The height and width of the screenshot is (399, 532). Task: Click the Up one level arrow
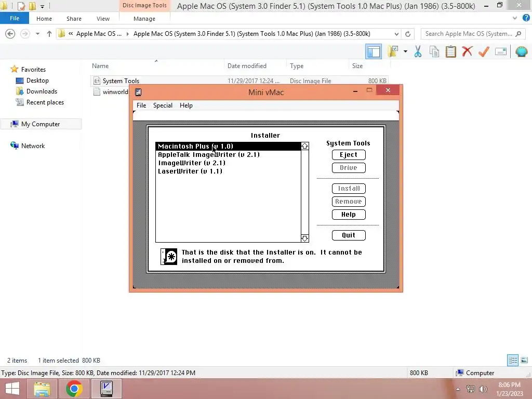point(49,34)
